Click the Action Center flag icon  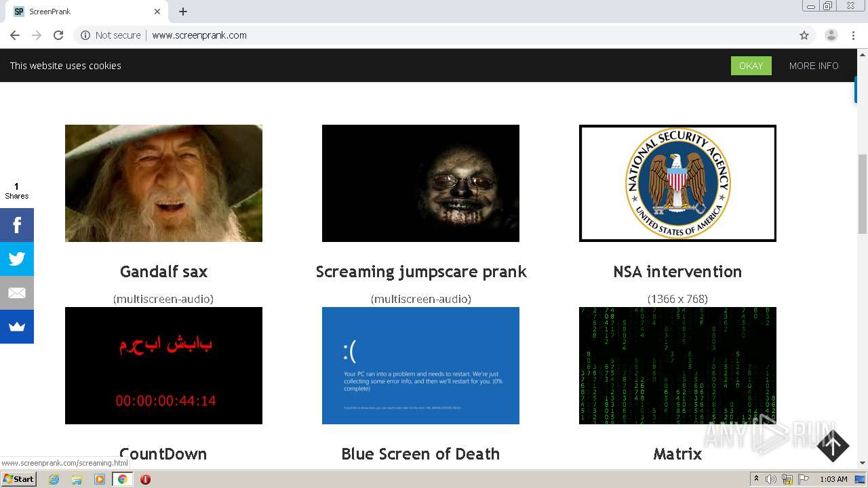coord(804,479)
